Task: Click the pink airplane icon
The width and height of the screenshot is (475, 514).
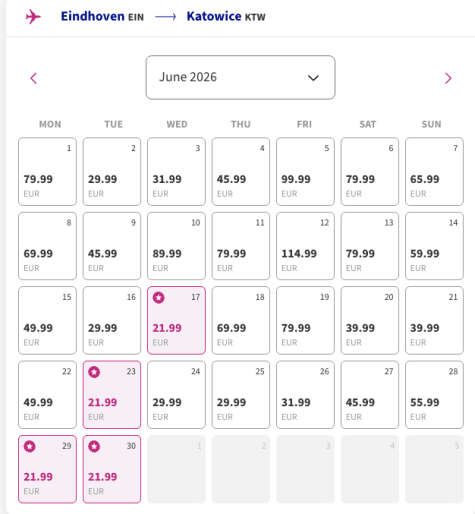Action: pos(33,17)
